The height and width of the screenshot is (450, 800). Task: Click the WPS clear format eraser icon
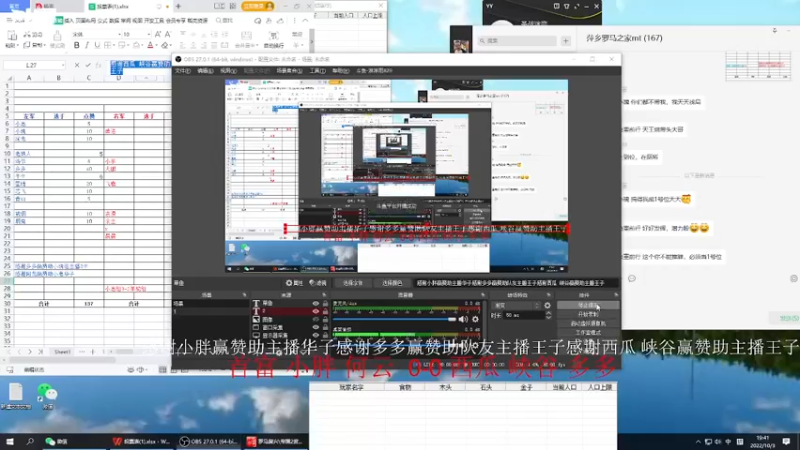coord(165,45)
